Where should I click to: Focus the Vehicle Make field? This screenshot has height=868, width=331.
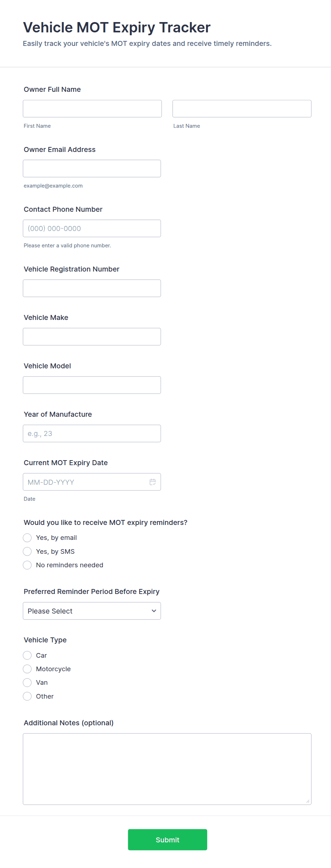click(92, 337)
